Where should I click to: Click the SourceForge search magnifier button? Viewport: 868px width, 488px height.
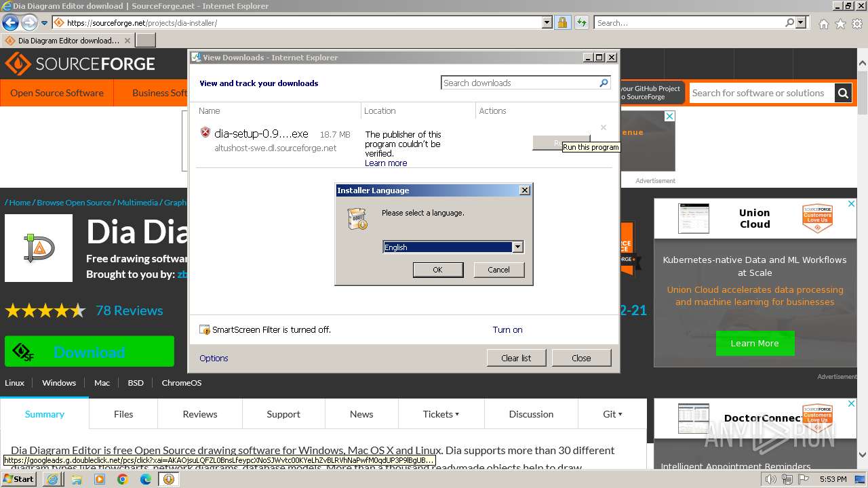(x=843, y=93)
